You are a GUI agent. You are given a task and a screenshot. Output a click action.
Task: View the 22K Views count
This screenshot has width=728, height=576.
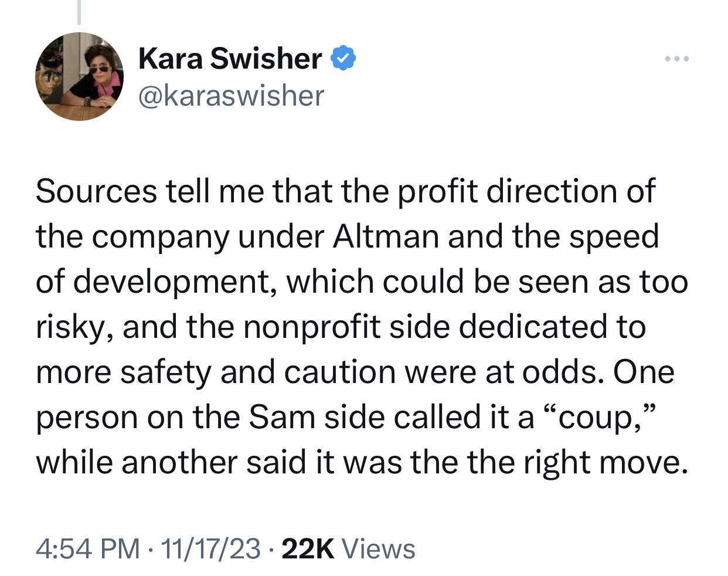pyautogui.click(x=349, y=549)
